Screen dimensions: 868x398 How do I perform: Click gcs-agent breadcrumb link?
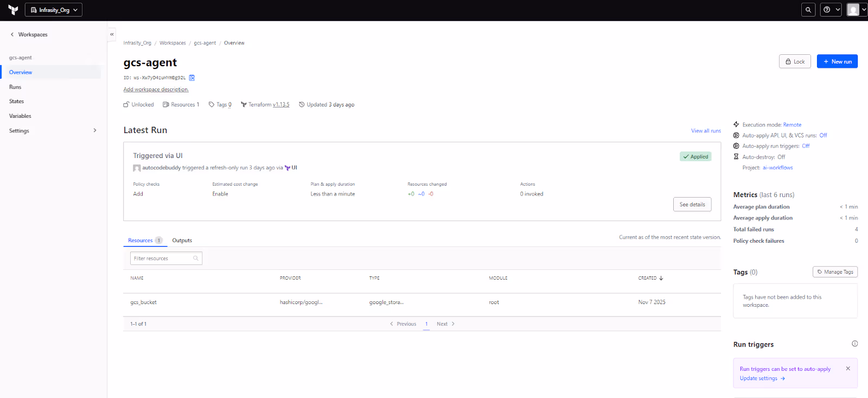[x=205, y=43]
